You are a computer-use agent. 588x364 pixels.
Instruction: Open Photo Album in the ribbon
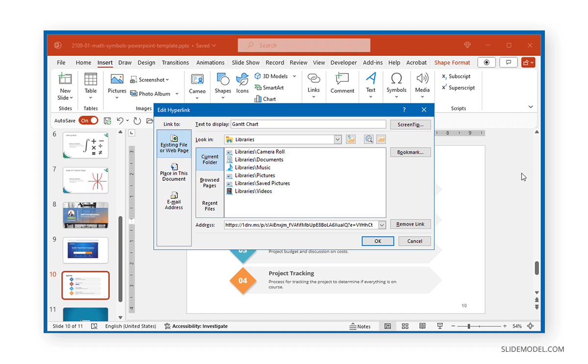point(150,94)
